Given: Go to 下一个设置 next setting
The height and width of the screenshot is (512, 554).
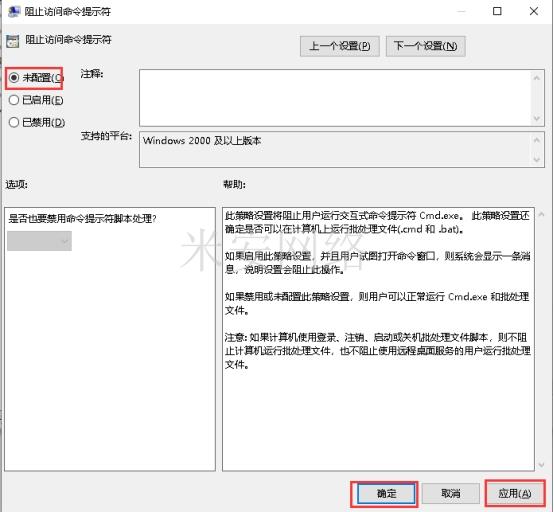Looking at the screenshot, I should pyautogui.click(x=425, y=46).
